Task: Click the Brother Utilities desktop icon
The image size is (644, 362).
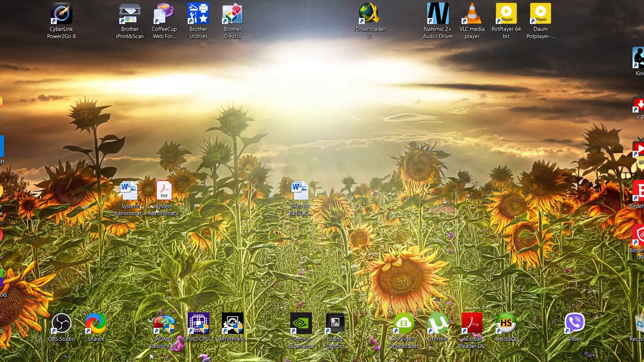Action: click(198, 14)
